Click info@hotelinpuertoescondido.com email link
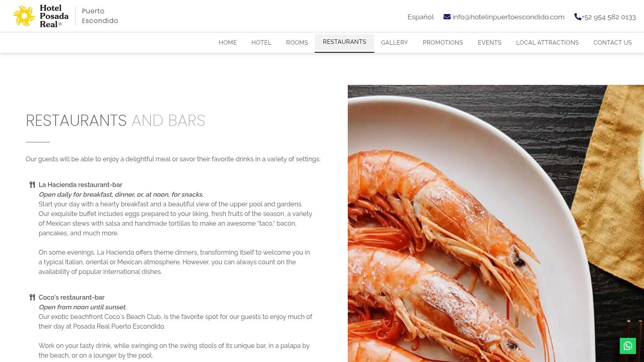This screenshot has height=362, width=644. coord(508,17)
